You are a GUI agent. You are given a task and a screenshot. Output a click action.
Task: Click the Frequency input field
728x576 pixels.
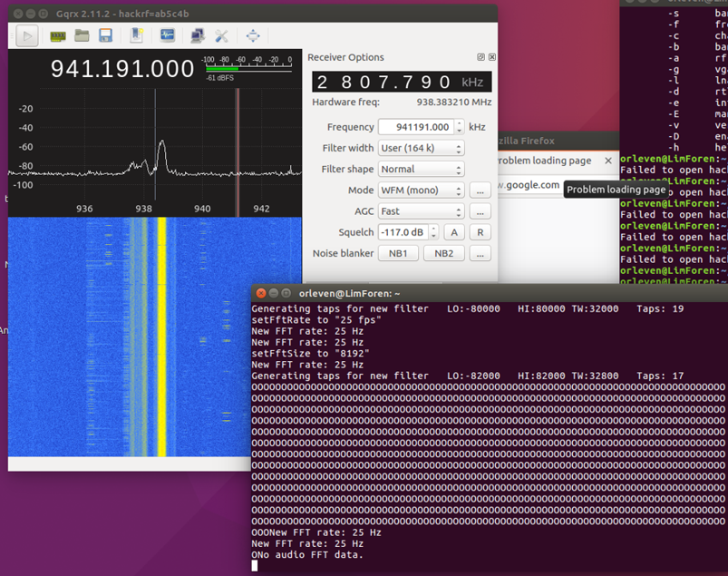(x=415, y=127)
